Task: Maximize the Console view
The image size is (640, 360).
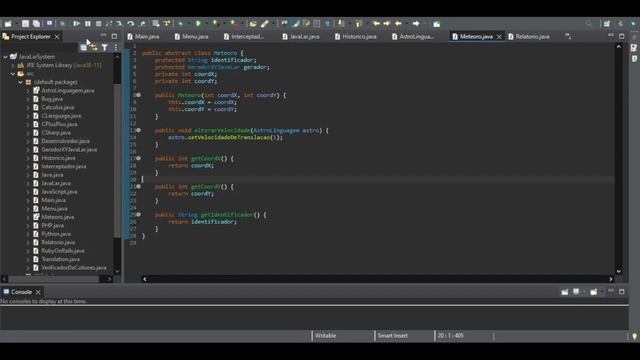Action: click(x=622, y=291)
